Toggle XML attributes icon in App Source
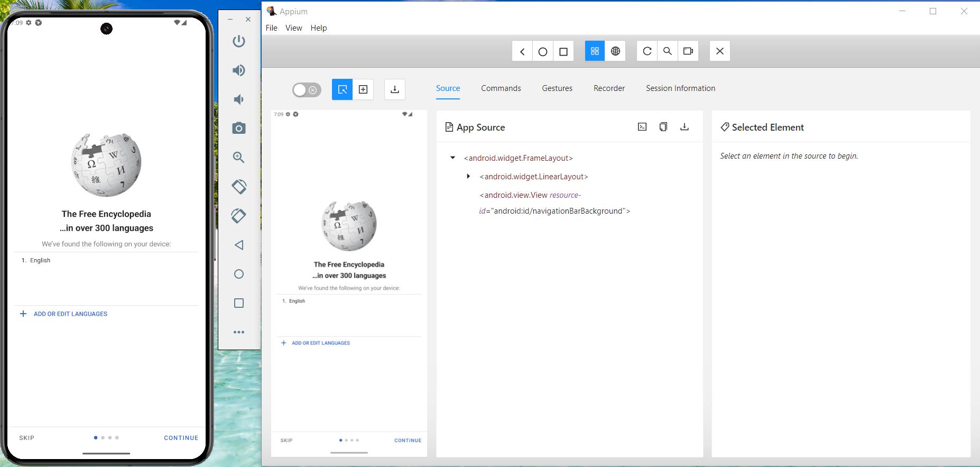This screenshot has width=980, height=467. [642, 127]
